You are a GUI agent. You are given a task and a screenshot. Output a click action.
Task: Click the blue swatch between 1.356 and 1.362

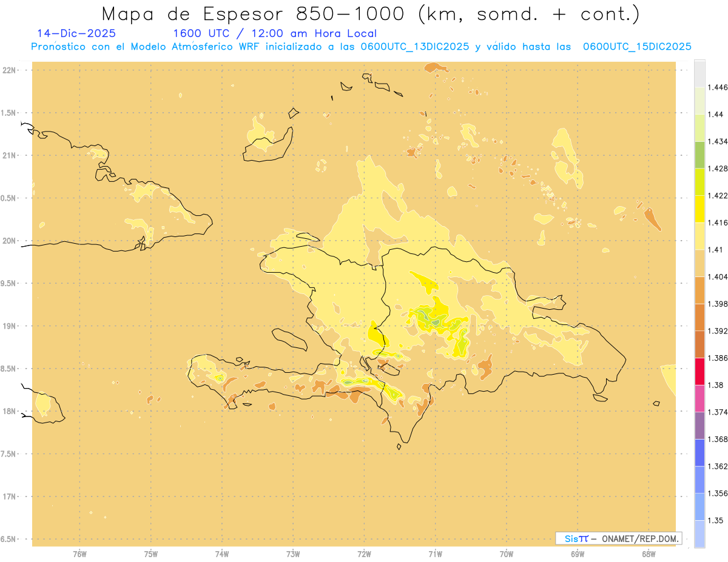700,480
